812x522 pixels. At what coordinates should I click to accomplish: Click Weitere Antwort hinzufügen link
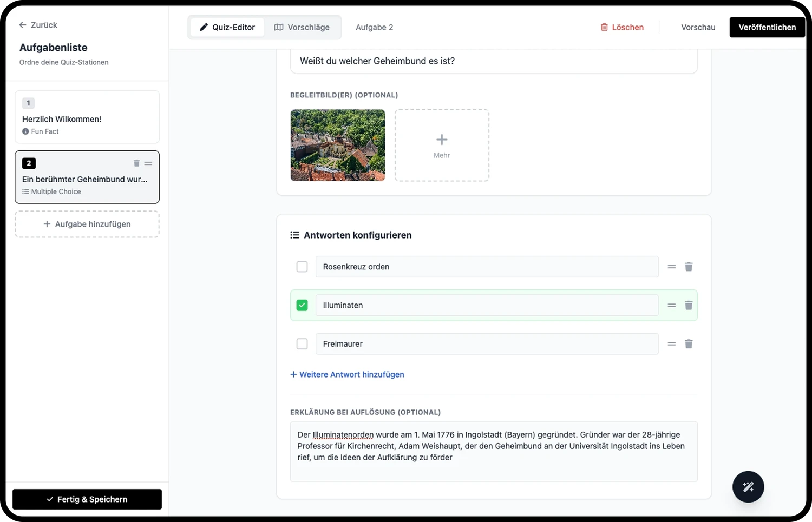[x=347, y=374]
